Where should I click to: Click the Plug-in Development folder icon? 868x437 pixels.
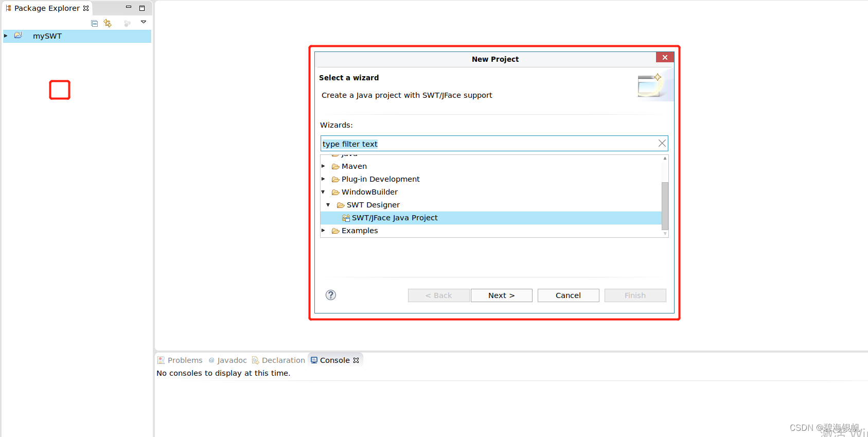tap(335, 179)
